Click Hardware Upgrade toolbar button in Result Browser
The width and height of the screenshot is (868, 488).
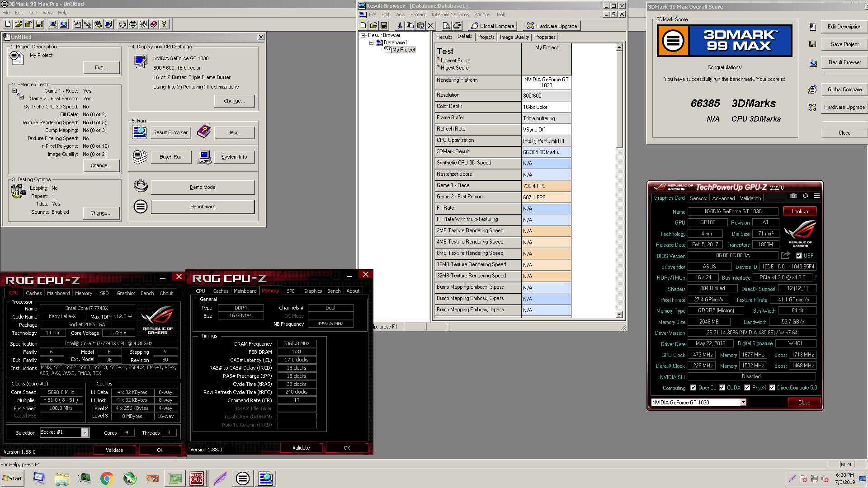pos(552,26)
